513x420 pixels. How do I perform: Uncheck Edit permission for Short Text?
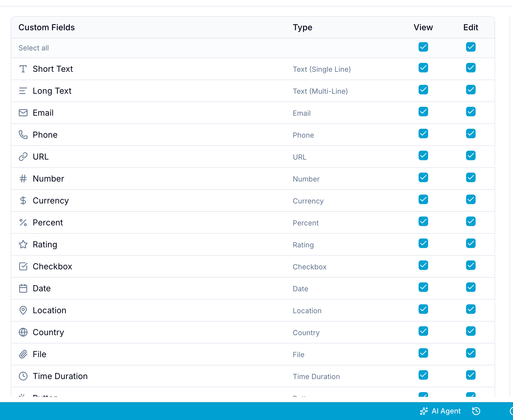pos(471,68)
